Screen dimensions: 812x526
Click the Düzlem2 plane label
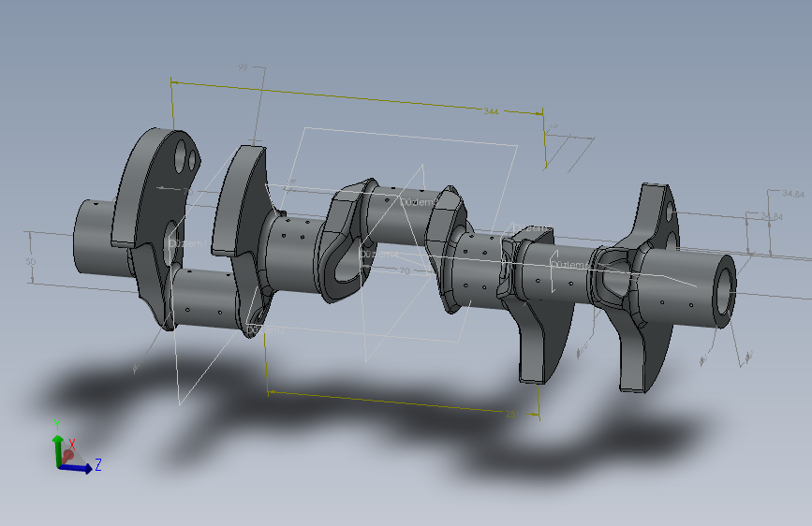point(266,329)
